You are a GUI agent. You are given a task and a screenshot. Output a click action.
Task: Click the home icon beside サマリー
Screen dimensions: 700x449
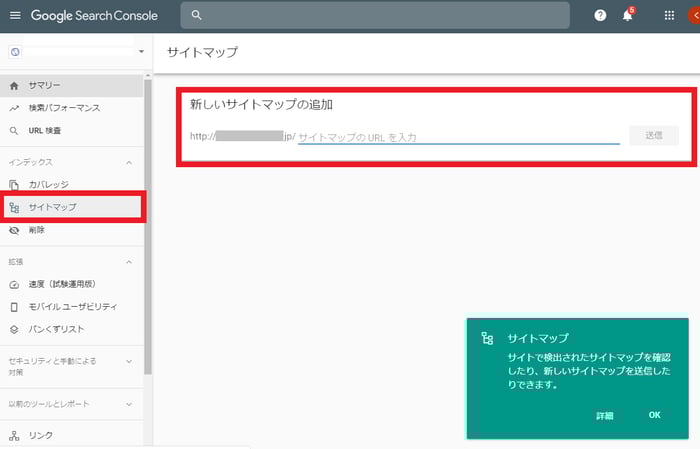click(14, 85)
